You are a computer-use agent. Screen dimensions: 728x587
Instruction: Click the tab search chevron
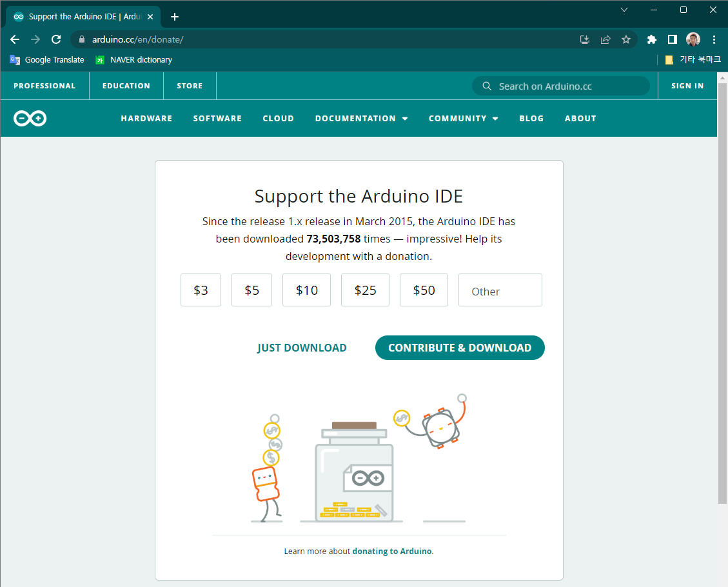pyautogui.click(x=624, y=10)
